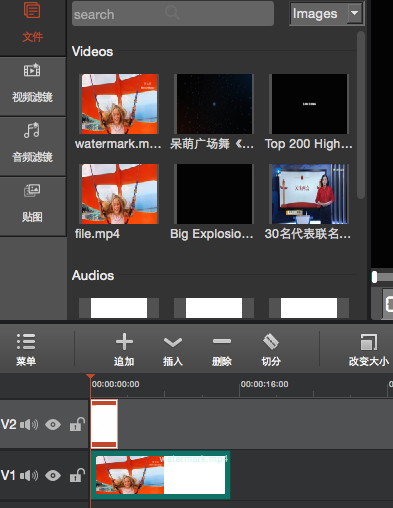Open the 视频滤镜 video filters panel
This screenshot has height=508, width=393.
[32, 86]
